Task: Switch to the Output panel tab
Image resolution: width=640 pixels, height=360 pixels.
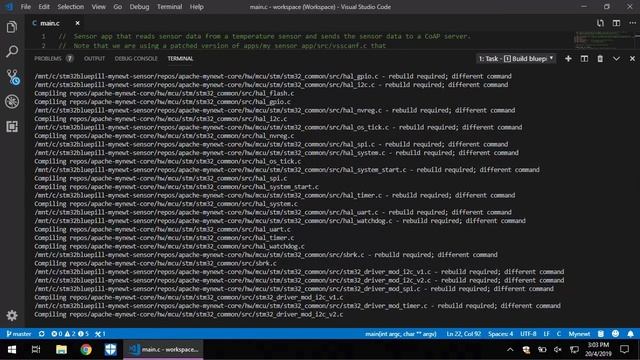Action: [94, 58]
